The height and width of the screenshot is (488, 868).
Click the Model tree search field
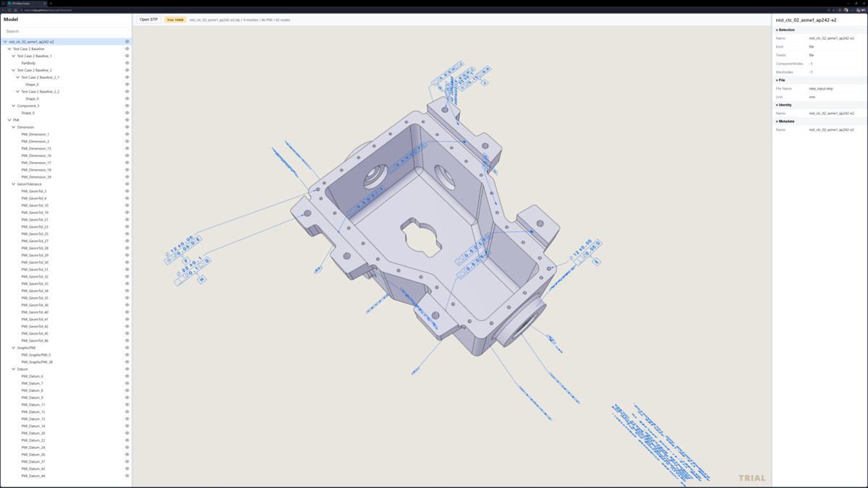(x=66, y=31)
